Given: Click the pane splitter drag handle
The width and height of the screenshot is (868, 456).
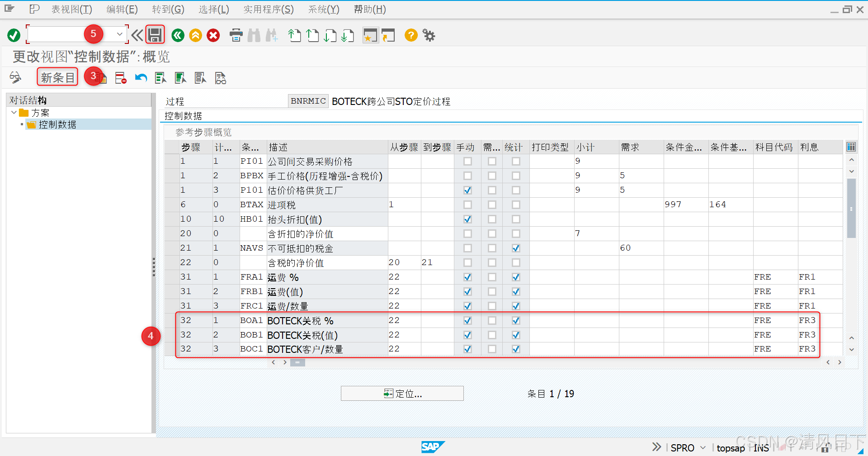Looking at the screenshot, I should [154, 267].
